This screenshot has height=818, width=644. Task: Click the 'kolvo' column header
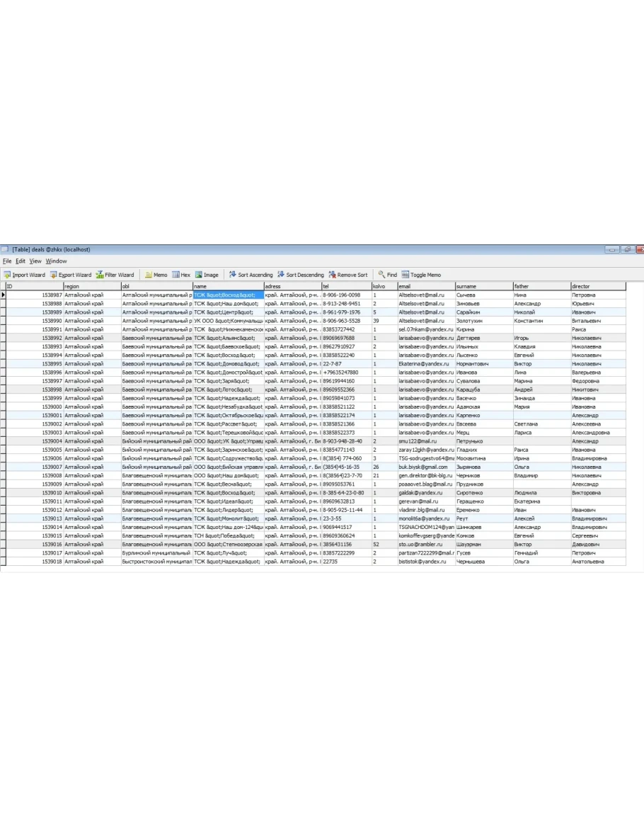(384, 286)
